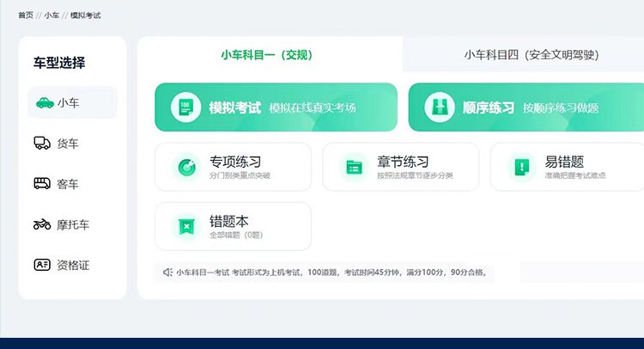Start 顺序练习 sequential practice button
644x349 pixels.
(x=526, y=107)
